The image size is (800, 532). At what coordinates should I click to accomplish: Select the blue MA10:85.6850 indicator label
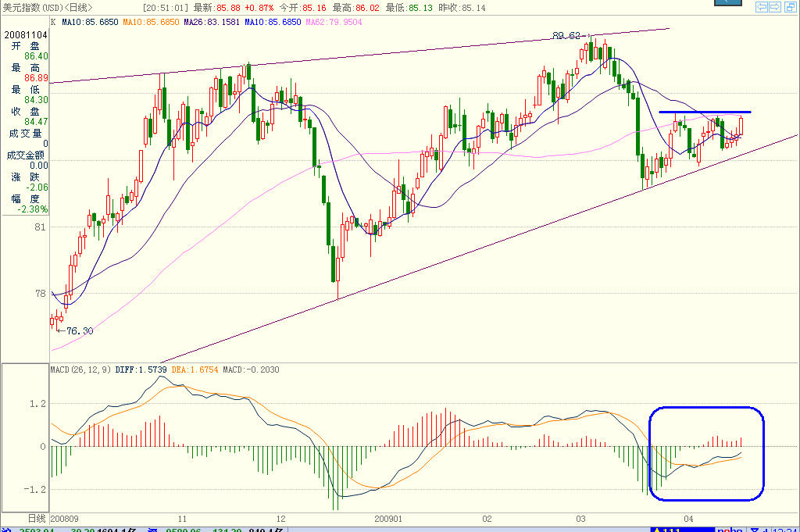[273, 22]
